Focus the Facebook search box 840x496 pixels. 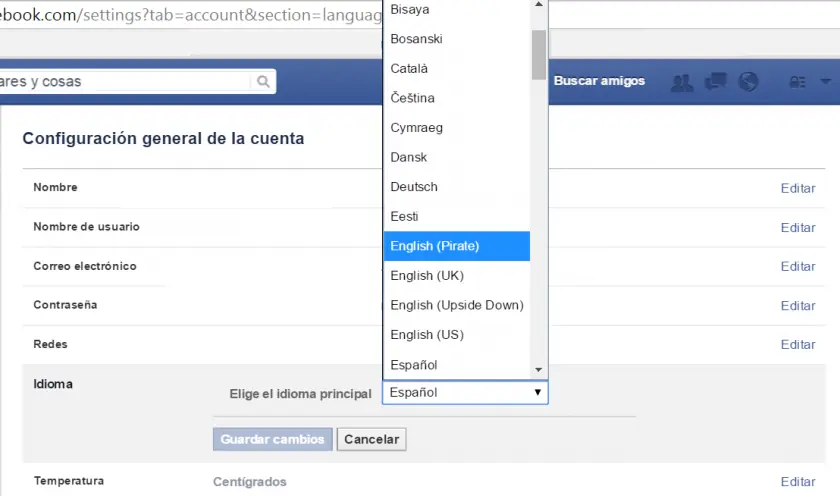(x=137, y=81)
